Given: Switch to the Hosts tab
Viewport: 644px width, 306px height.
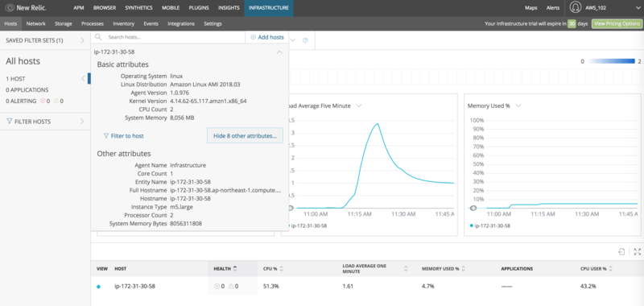Looking at the screenshot, I should click(10, 24).
